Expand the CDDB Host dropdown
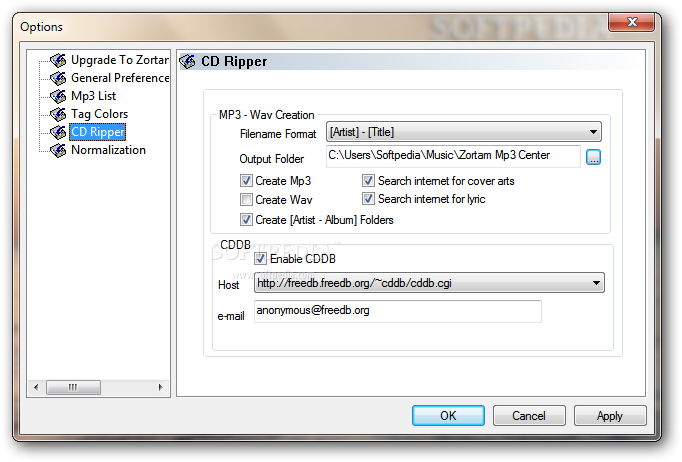The width and height of the screenshot is (682, 462). pos(429,283)
